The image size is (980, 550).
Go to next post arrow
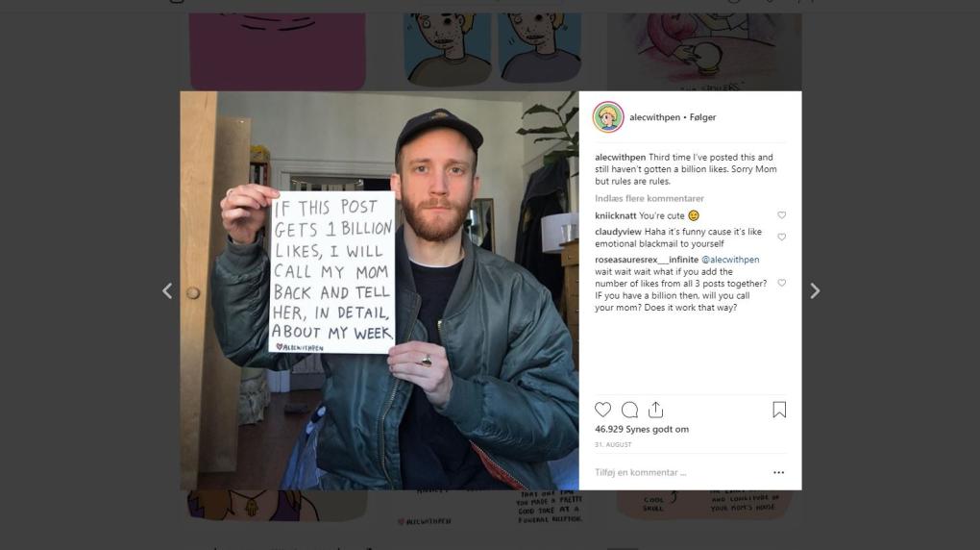815,291
